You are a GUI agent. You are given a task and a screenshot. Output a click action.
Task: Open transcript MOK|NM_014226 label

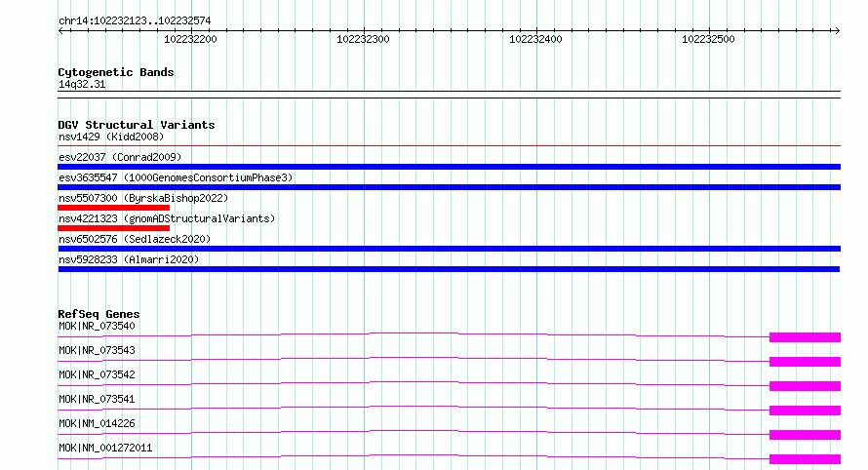pyautogui.click(x=97, y=423)
